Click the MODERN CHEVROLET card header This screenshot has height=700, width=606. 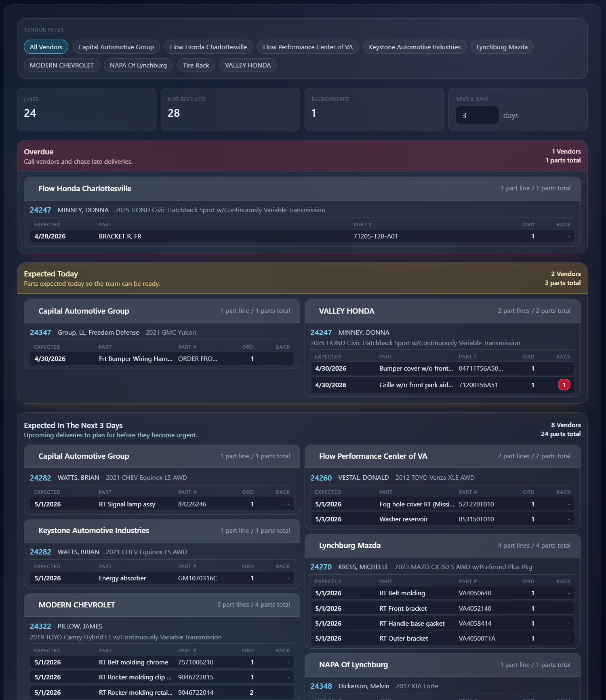pyautogui.click(x=162, y=605)
